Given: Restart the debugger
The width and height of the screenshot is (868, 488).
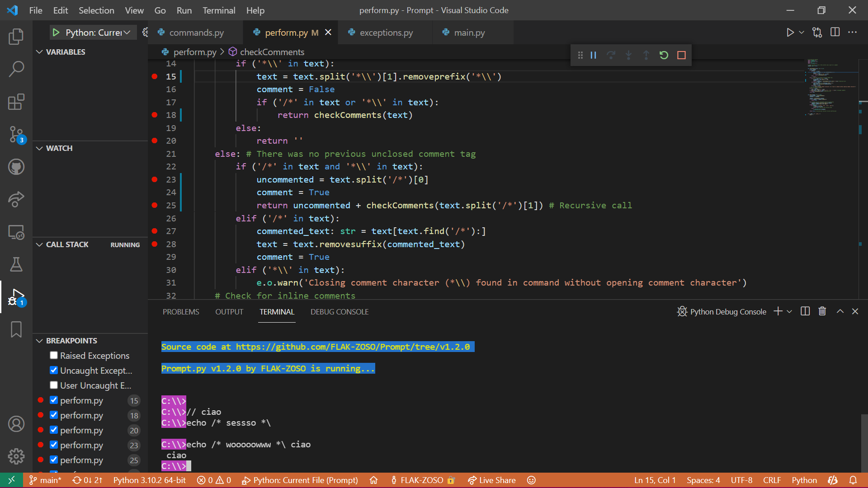Looking at the screenshot, I should coord(663,55).
